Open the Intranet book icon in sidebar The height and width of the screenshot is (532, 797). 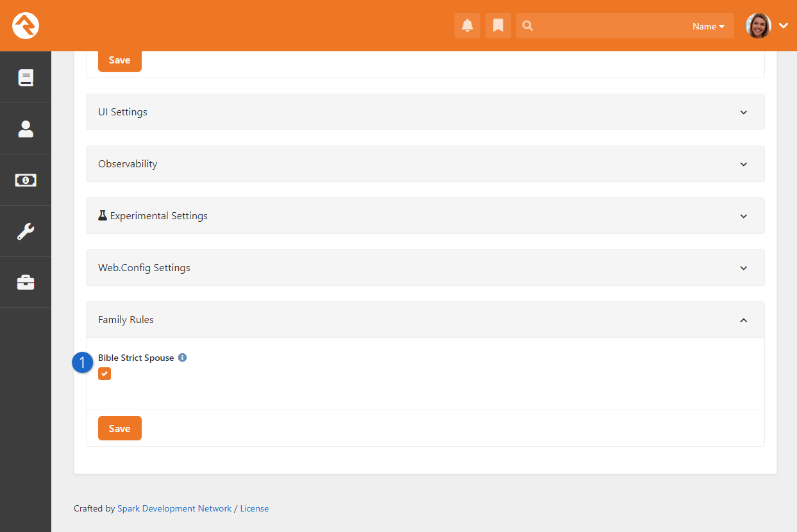26,78
